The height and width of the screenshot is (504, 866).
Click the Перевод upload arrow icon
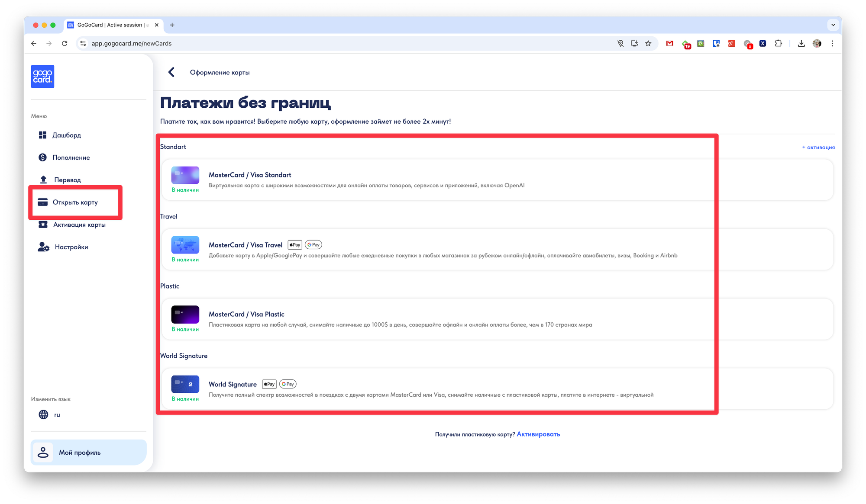[43, 180]
